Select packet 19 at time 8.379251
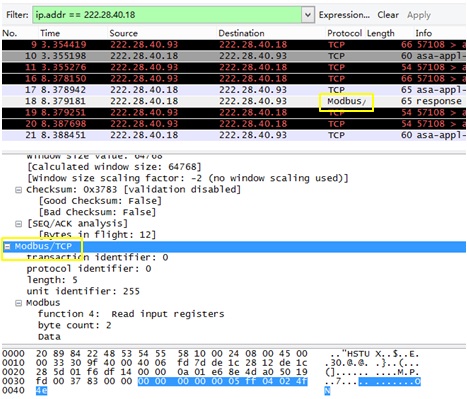Image resolution: width=467 pixels, height=399 pixels. click(234, 113)
